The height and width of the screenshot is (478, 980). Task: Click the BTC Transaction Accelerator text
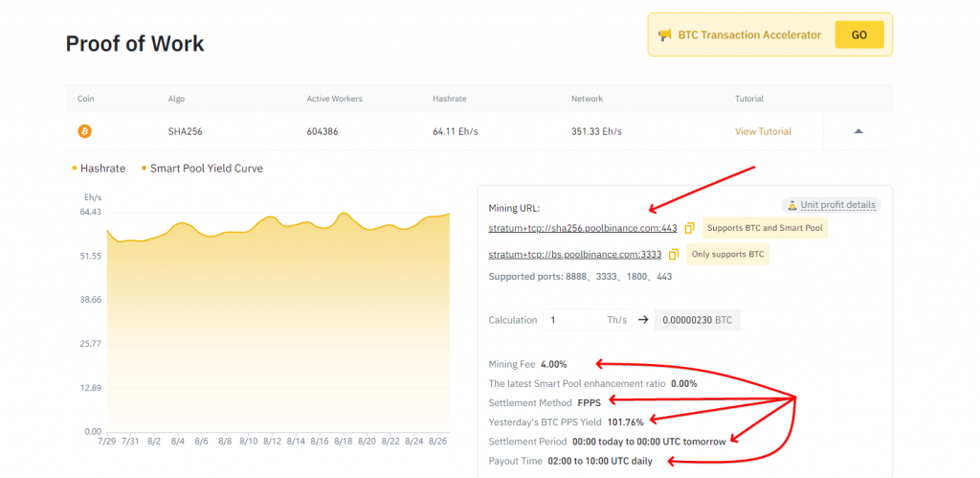[749, 35]
